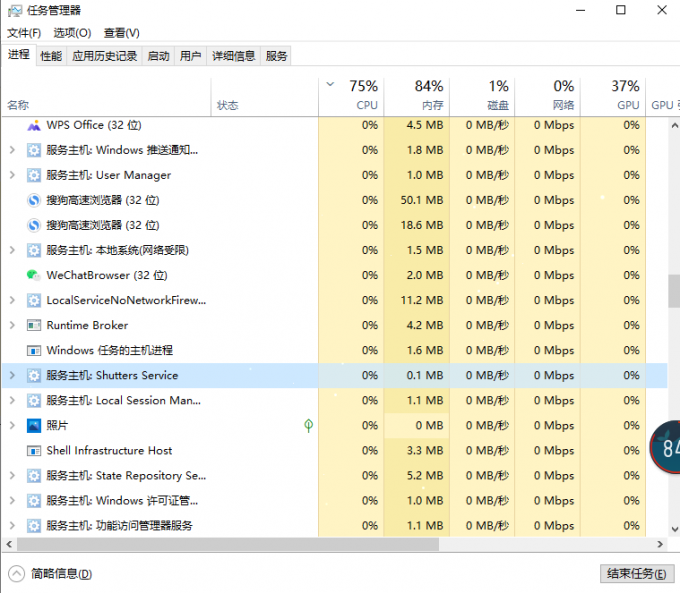Click the gear icon for Shutters Service
The width and height of the screenshot is (680, 593).
point(34,376)
